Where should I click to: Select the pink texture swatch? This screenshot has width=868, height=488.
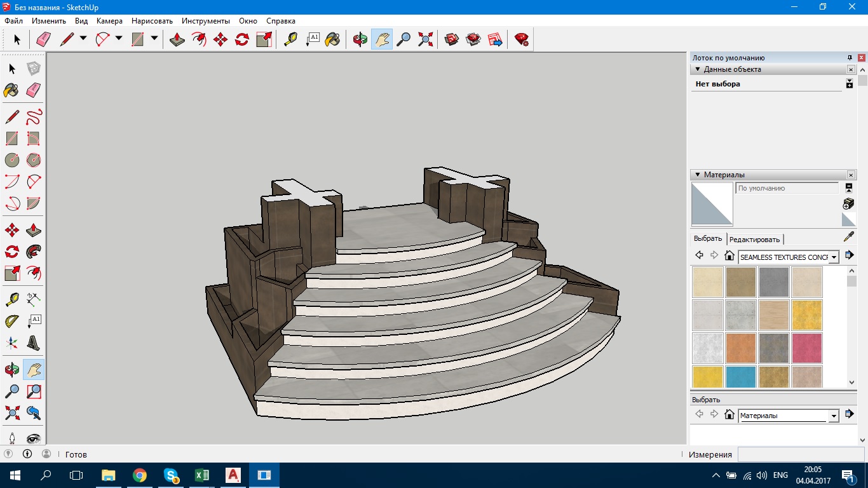point(806,348)
